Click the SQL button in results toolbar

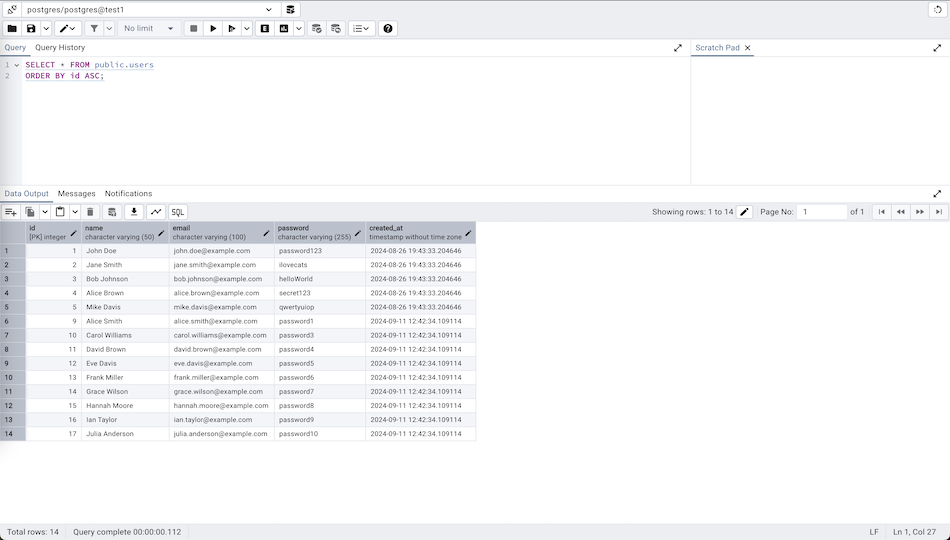point(177,212)
